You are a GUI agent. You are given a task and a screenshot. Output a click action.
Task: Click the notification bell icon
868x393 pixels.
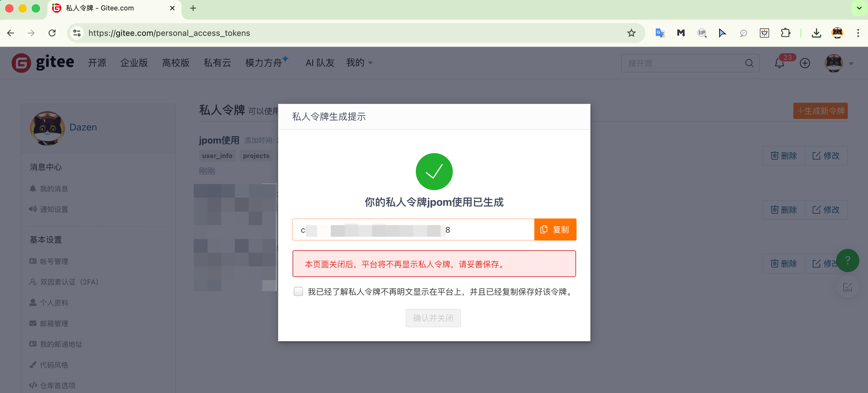tap(779, 63)
